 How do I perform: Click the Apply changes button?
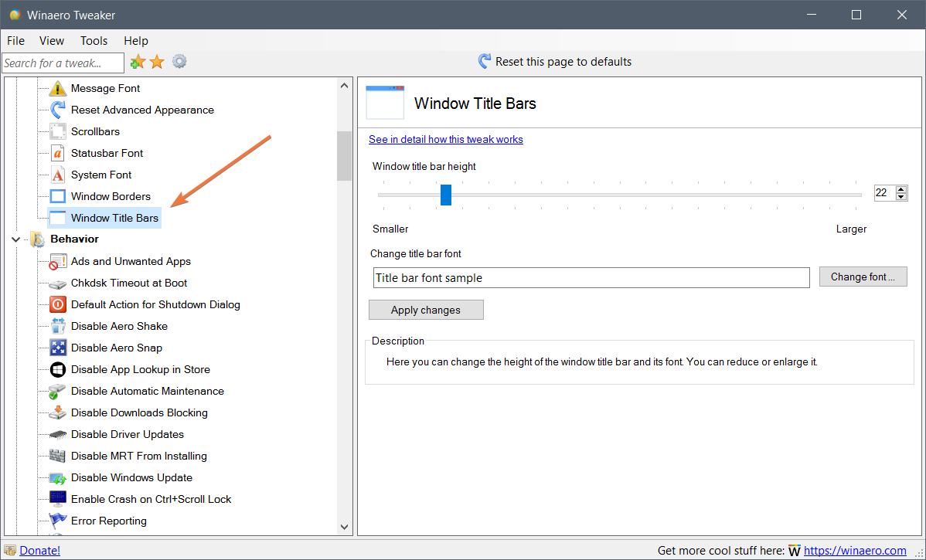(426, 310)
